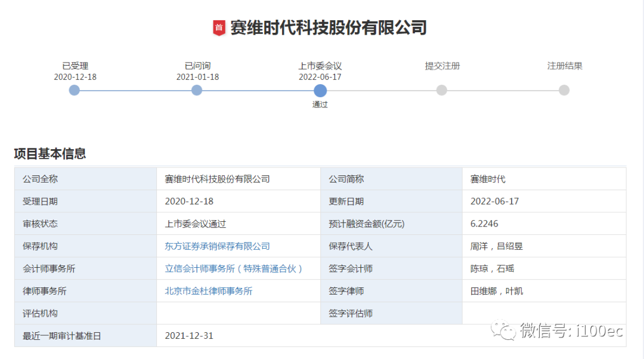Click the 公司全称 label cell

point(85,179)
